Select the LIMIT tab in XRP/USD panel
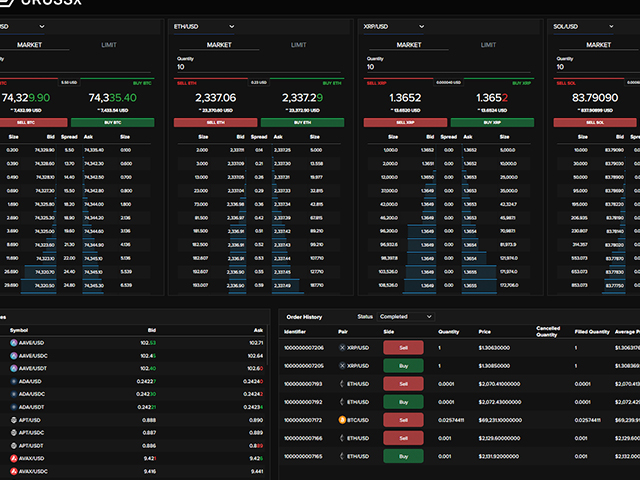 488,45
